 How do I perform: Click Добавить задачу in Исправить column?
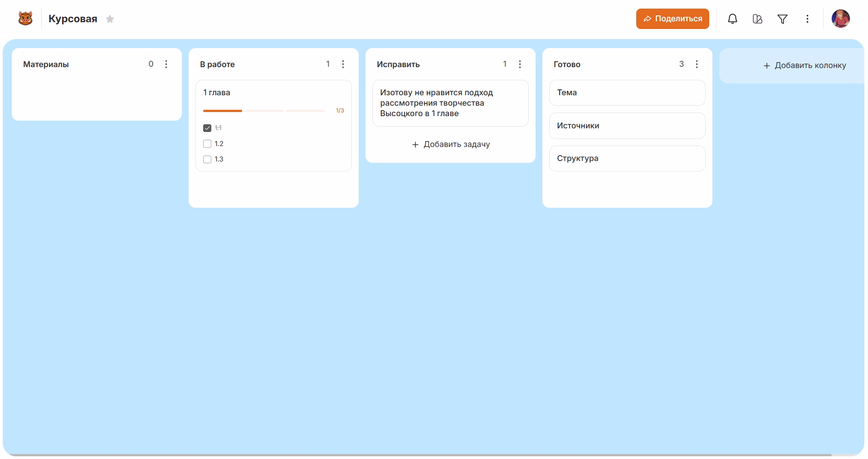[x=450, y=144]
